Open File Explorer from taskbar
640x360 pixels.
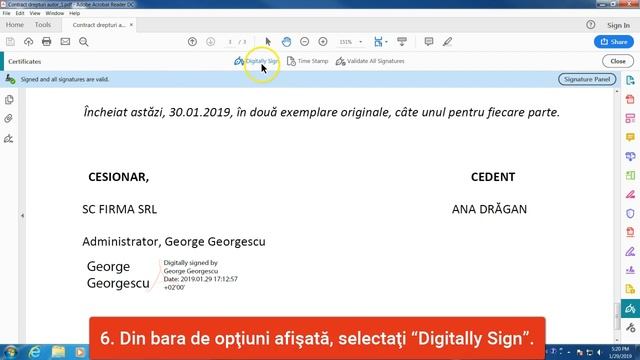coord(58,352)
